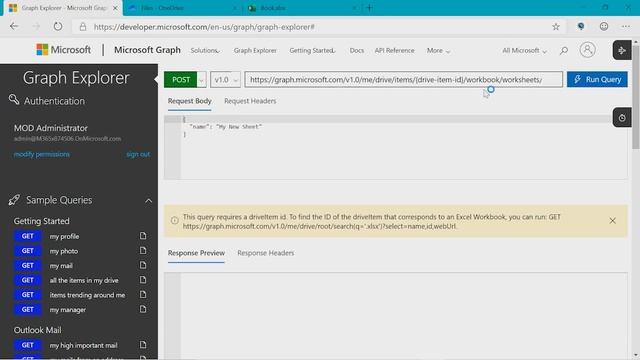Collapse the Sample Queries section chevron
The height and width of the screenshot is (360, 640).
pos(149,200)
